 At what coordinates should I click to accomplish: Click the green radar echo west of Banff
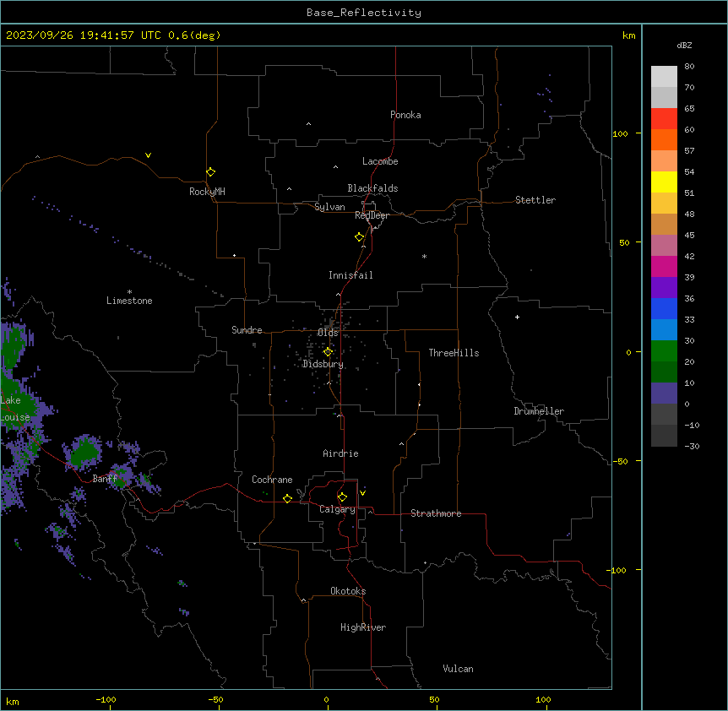pos(84,450)
